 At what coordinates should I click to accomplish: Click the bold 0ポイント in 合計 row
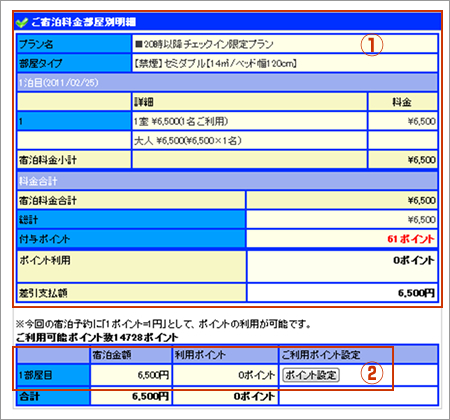pyautogui.click(x=254, y=396)
